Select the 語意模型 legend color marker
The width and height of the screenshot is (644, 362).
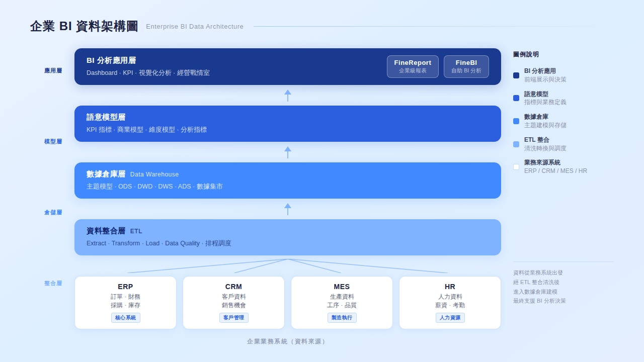[516, 98]
